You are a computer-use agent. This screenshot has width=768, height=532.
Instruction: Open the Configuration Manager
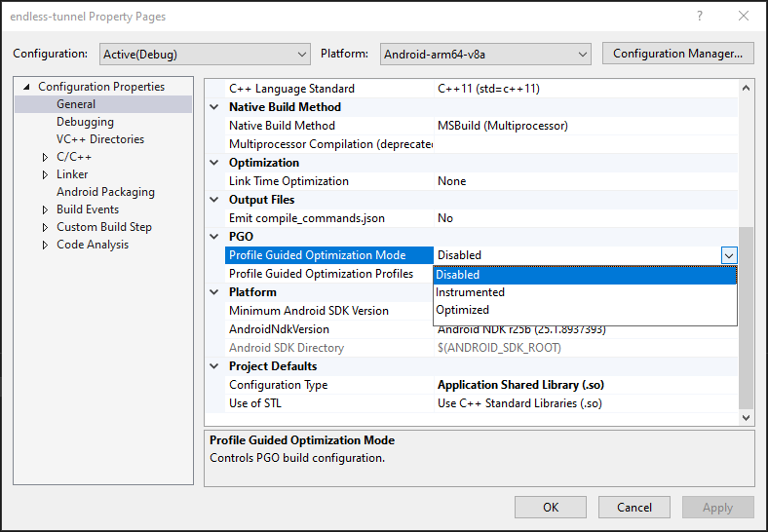pos(678,54)
